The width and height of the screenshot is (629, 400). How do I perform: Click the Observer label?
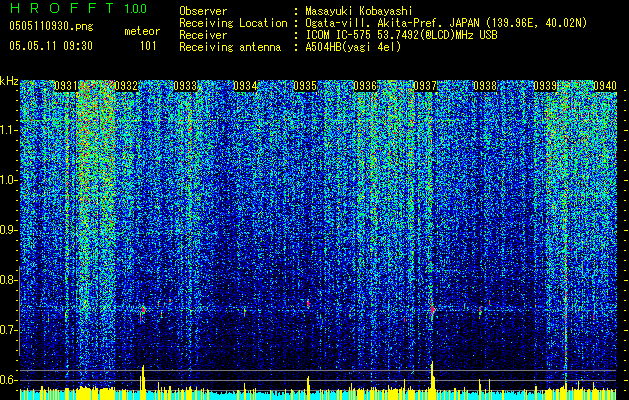[203, 11]
